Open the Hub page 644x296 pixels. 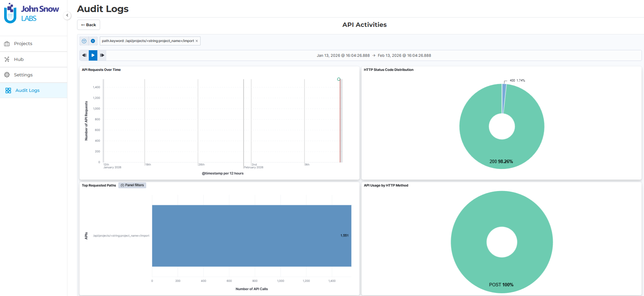pyautogui.click(x=19, y=59)
